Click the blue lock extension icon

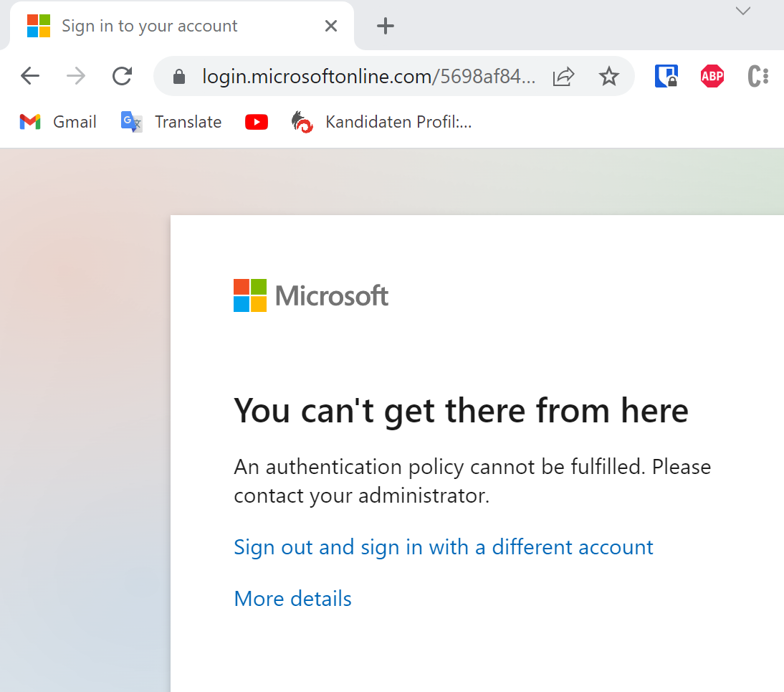[x=666, y=75]
